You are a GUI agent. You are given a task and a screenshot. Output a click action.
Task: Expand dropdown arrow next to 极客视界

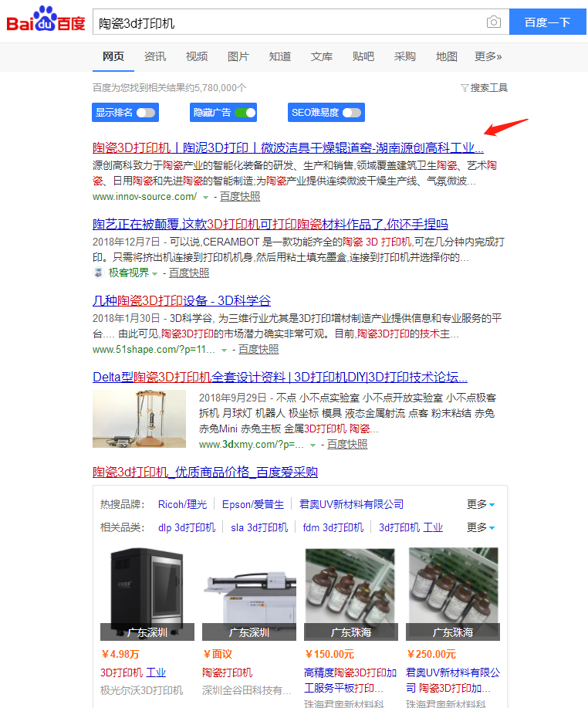[155, 273]
